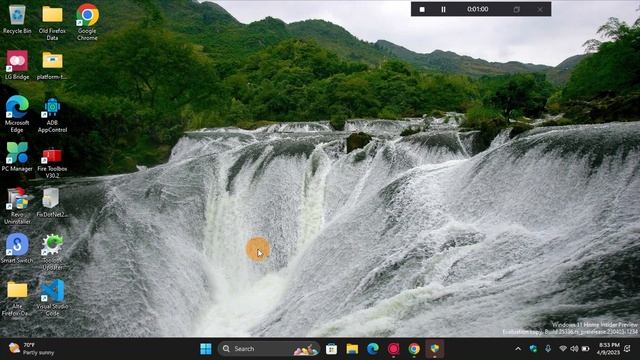Viewport: 640px width, 360px height.
Task: Open the battery tray icon
Action: click(585, 349)
